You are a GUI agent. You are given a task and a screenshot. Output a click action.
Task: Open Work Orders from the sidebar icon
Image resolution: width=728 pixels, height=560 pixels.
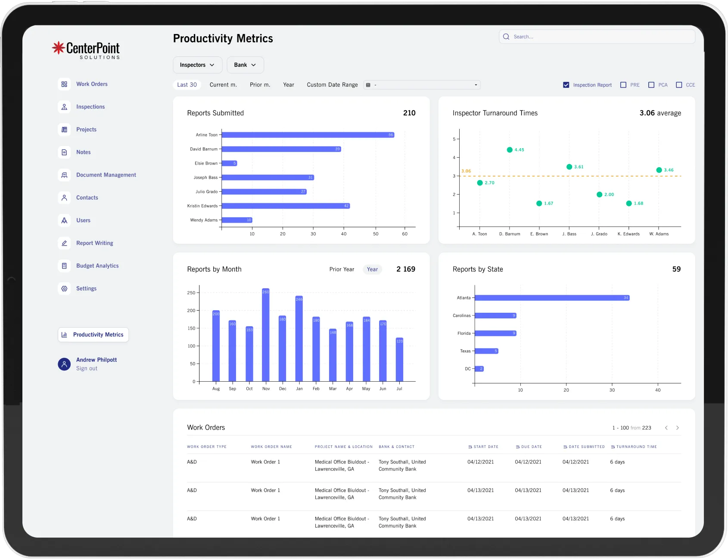point(64,84)
